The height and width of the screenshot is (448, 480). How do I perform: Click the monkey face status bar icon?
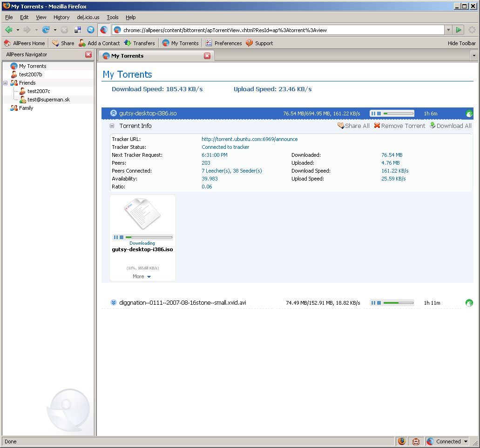click(x=416, y=441)
